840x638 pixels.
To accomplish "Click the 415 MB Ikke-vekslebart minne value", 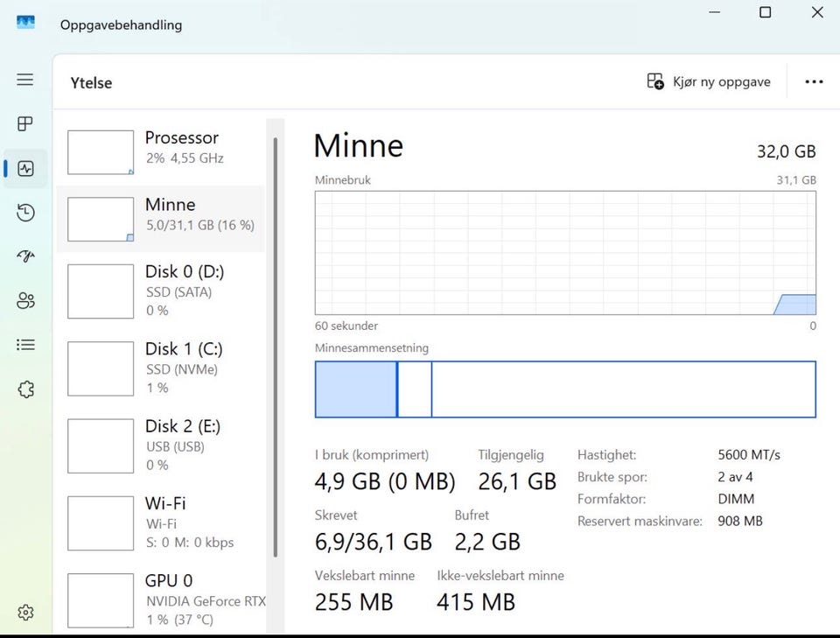I will [476, 603].
